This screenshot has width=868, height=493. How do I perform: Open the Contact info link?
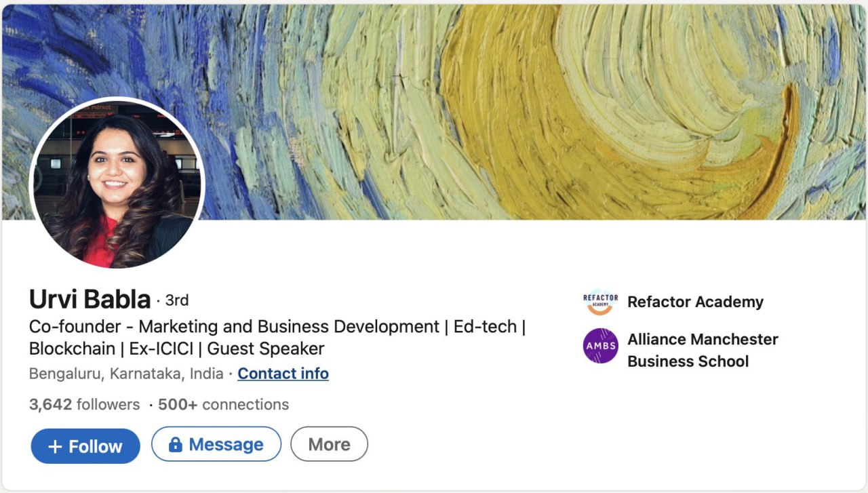[283, 374]
